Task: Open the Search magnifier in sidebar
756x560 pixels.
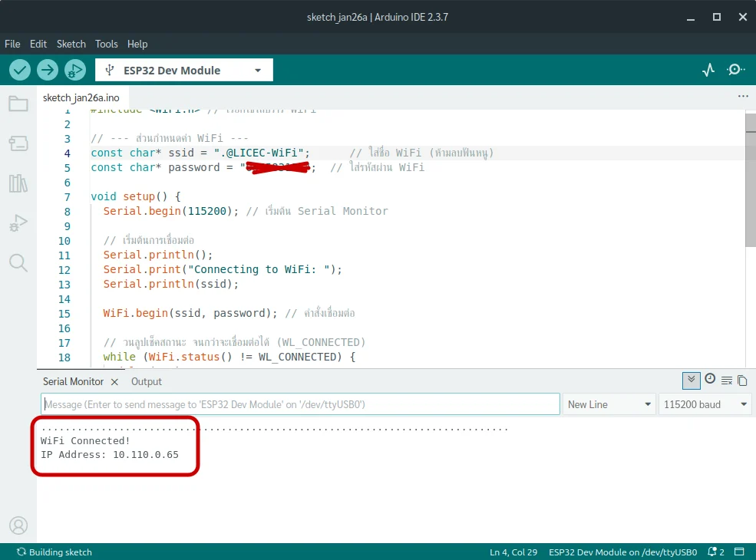Action: coord(18,263)
